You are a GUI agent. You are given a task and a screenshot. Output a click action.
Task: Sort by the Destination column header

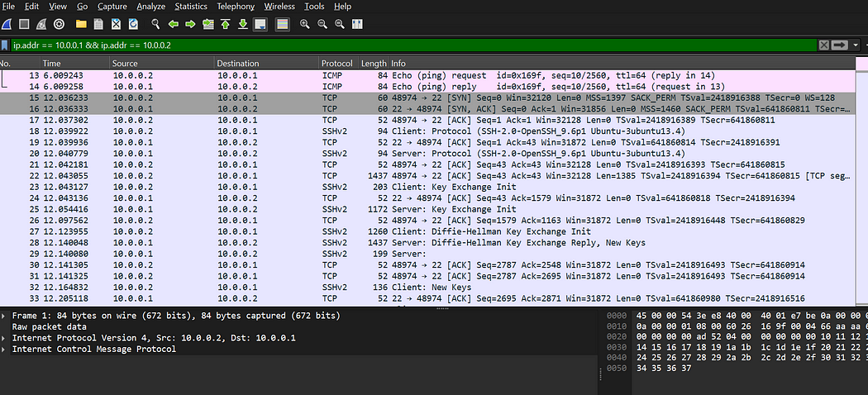point(267,63)
